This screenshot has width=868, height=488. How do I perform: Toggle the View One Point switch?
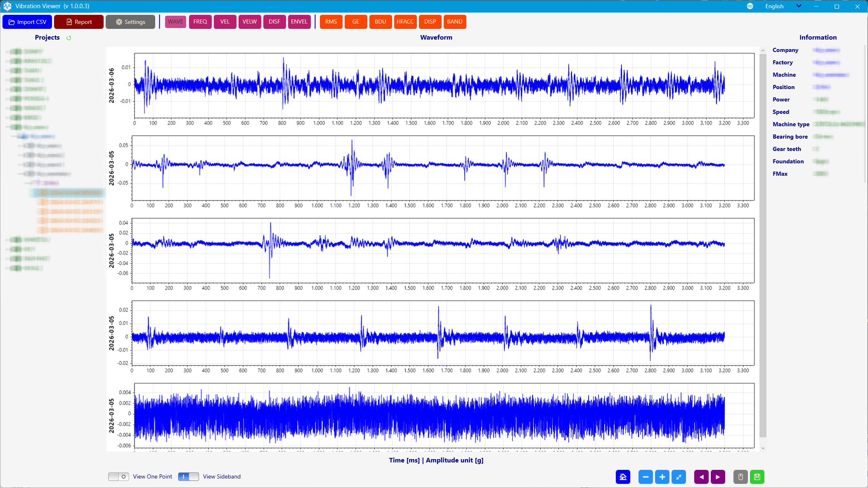[x=118, y=476]
